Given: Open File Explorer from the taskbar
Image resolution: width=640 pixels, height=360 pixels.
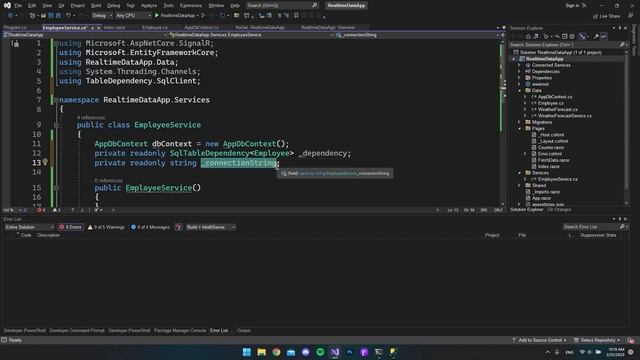Looking at the screenshot, I should [261, 352].
